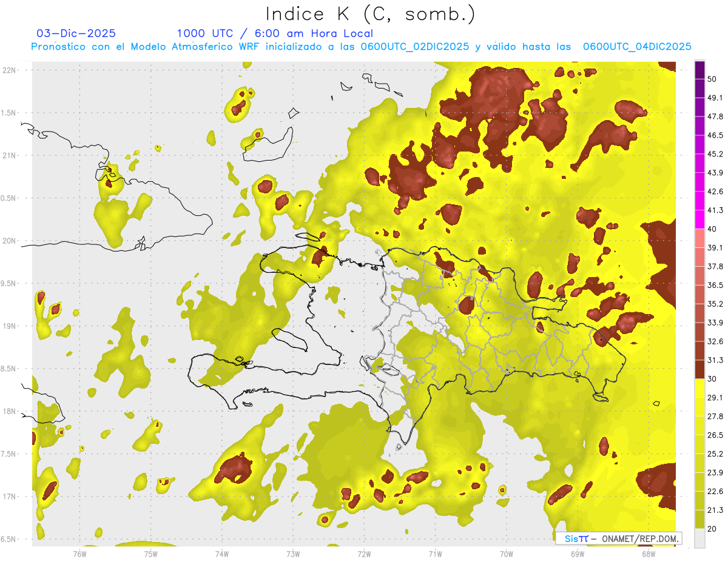Screen dimensions: 728x562
Task: Pick the gray swatch below the 20 label
Action: click(x=699, y=538)
